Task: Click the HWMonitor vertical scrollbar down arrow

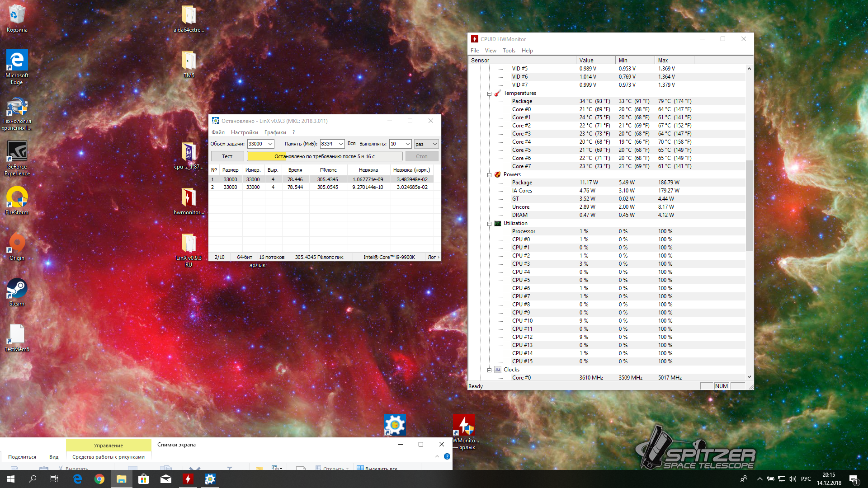Action: (x=749, y=377)
